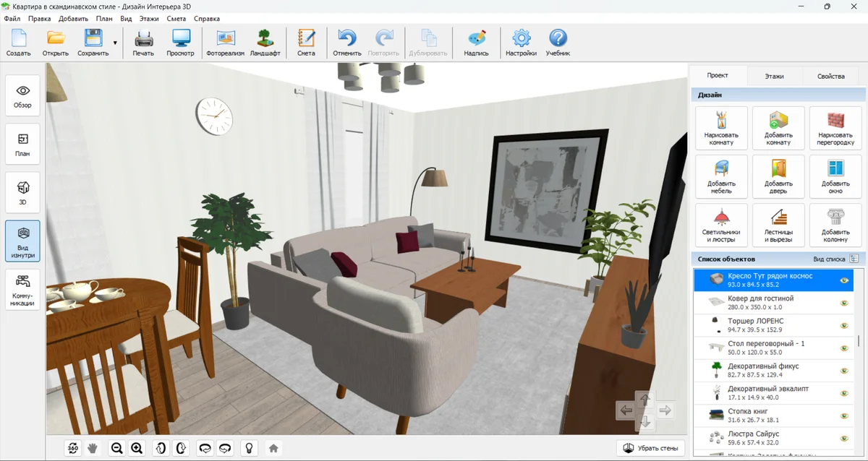868x461 pixels.
Task: Click the vertical rotate button beside zoom in
Action: click(161, 448)
